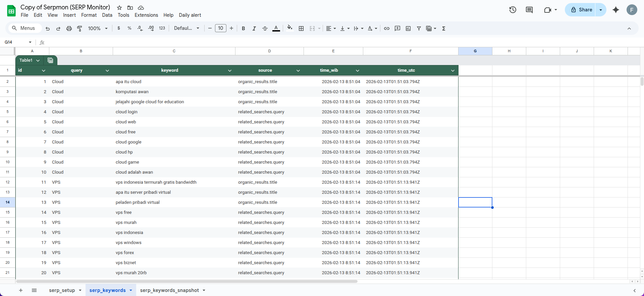Click the font size input field
The width and height of the screenshot is (644, 296).
click(x=220, y=28)
